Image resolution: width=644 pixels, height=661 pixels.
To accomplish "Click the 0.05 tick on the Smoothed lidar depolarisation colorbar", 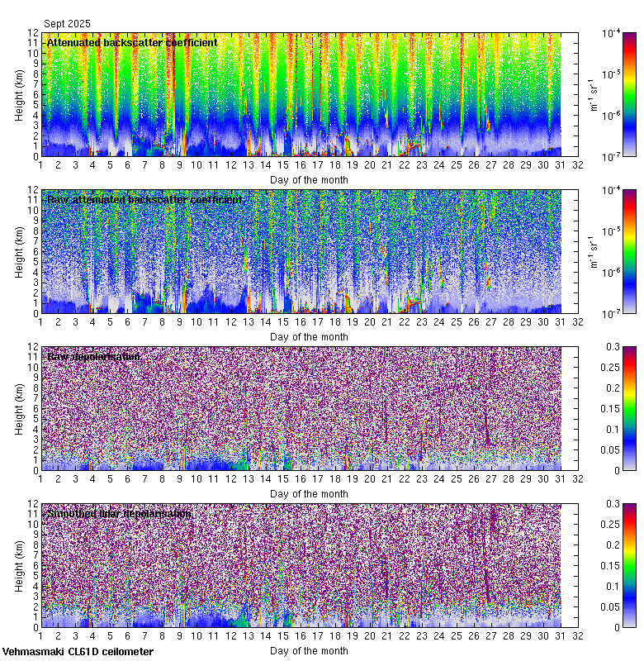I will [x=610, y=607].
